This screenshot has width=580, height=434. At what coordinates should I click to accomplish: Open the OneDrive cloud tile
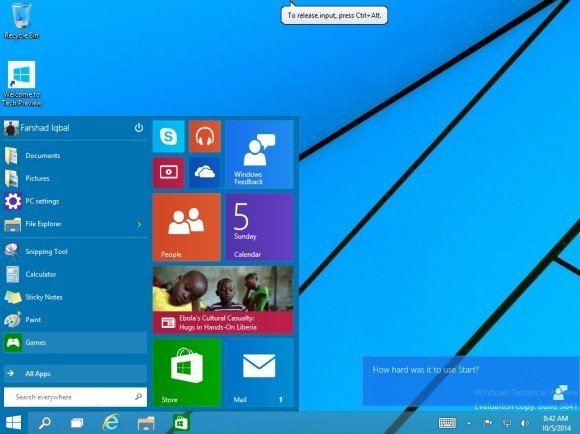click(205, 172)
